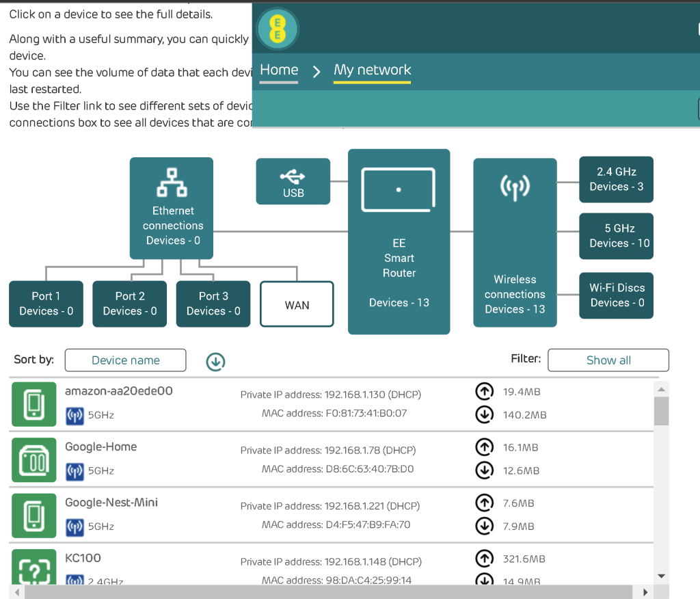The image size is (700, 599).
Task: Open Wi-Fi Discs devices box
Action: [616, 295]
